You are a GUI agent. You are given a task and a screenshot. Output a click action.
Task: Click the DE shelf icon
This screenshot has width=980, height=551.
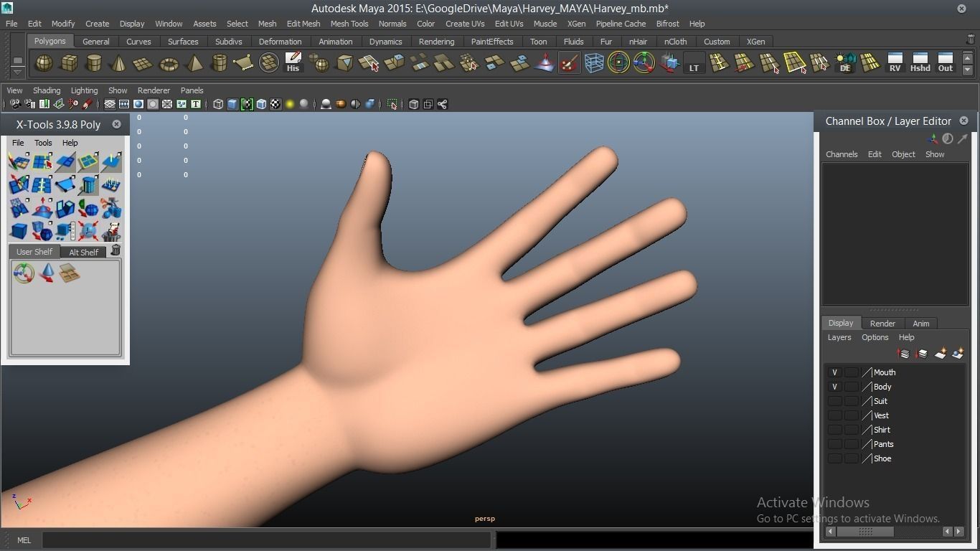pyautogui.click(x=845, y=63)
